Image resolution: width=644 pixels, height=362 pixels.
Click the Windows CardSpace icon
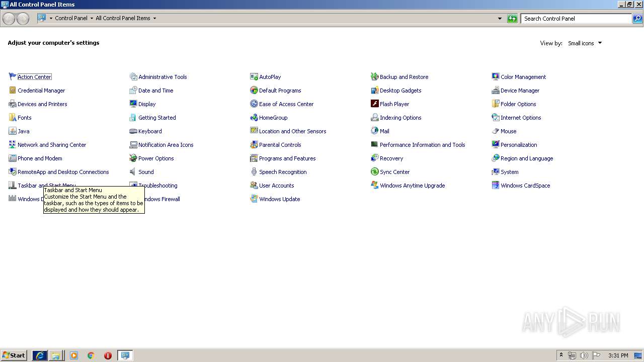(x=496, y=186)
